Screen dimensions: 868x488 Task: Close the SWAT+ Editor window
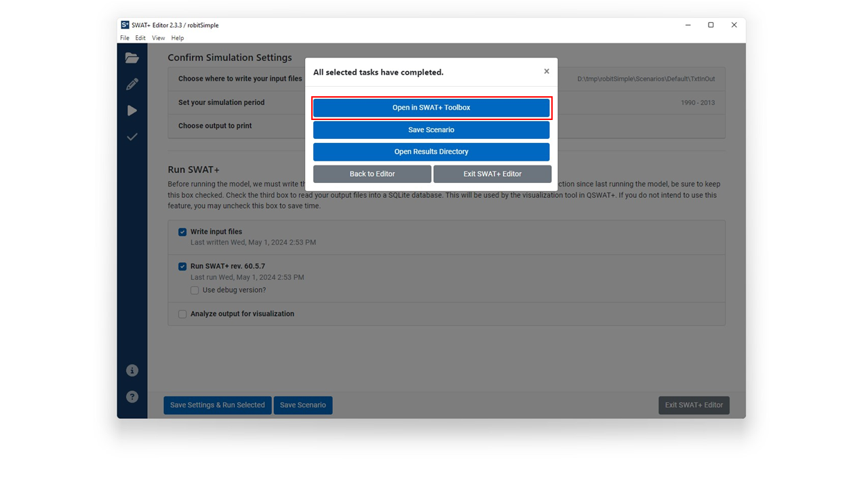point(734,25)
